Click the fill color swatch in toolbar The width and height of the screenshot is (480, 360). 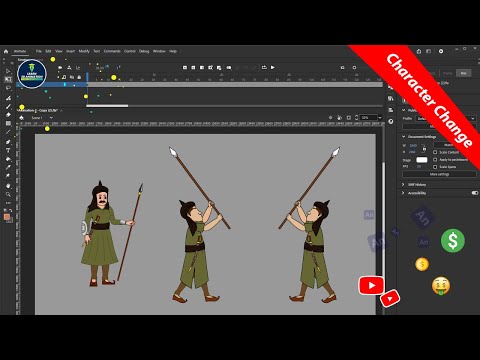point(7,217)
